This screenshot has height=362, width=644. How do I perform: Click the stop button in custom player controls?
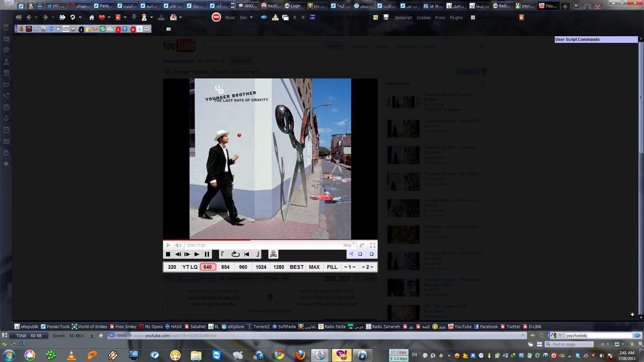coord(168,254)
